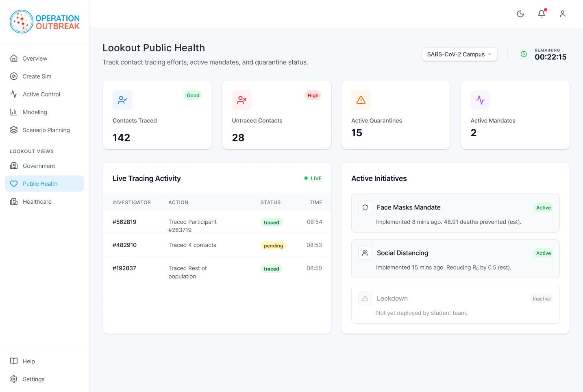
Task: Click the Untraced Contacts card icon
Action: pyautogui.click(x=242, y=100)
